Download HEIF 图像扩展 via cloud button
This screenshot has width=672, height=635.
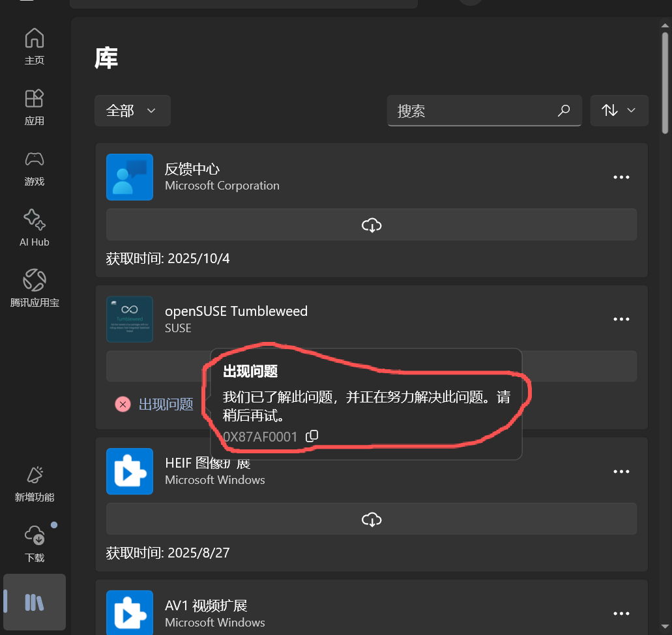tap(371, 519)
